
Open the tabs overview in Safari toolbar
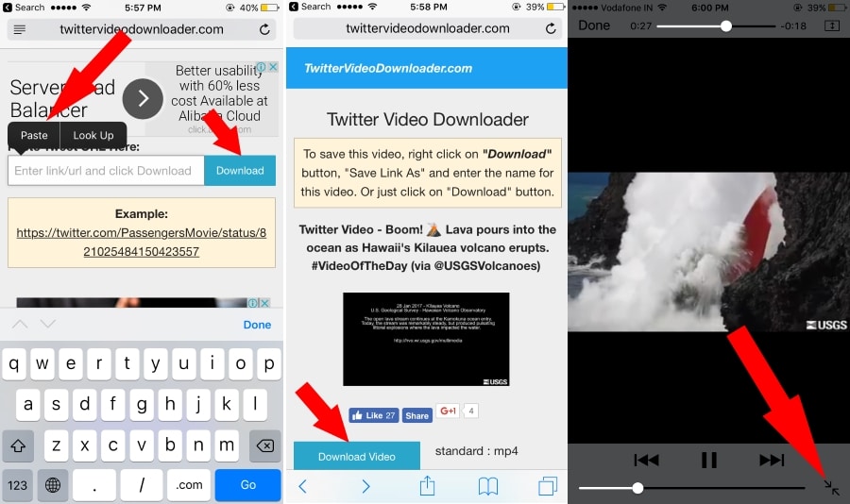(548, 486)
